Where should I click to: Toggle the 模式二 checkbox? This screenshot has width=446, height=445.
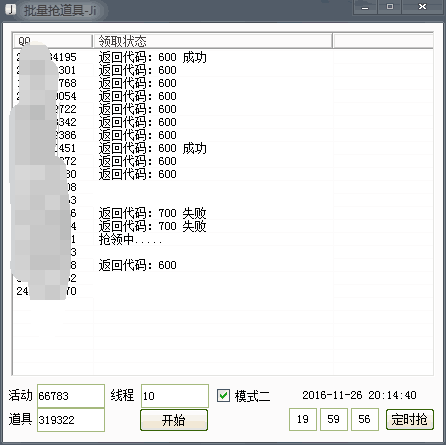click(x=223, y=396)
